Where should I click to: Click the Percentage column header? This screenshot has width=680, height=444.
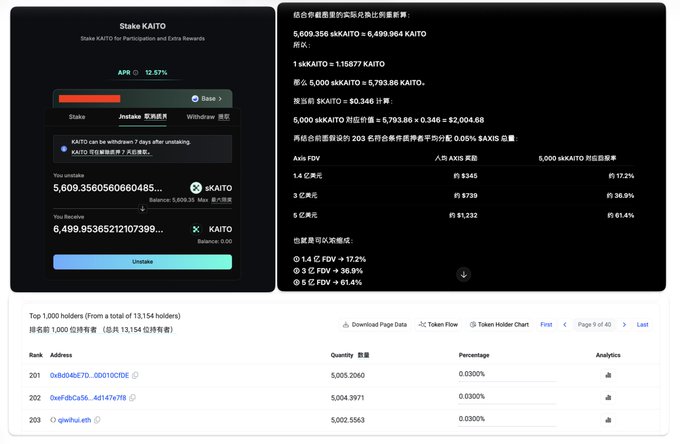click(474, 355)
